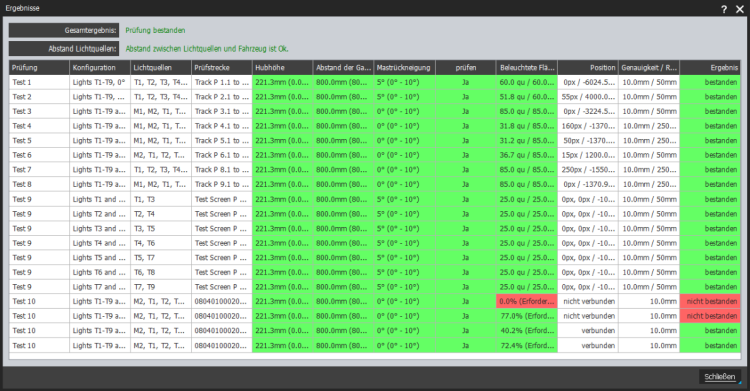Click the 'Track P 4.1 to ...' cell
Viewport: 750px width, 391px height.
click(221, 126)
